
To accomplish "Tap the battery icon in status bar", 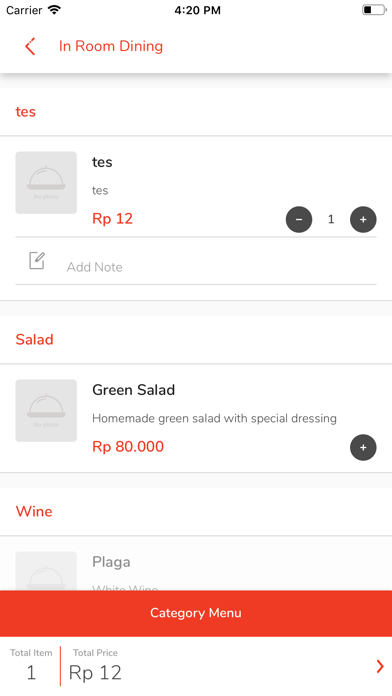I will tap(373, 10).
